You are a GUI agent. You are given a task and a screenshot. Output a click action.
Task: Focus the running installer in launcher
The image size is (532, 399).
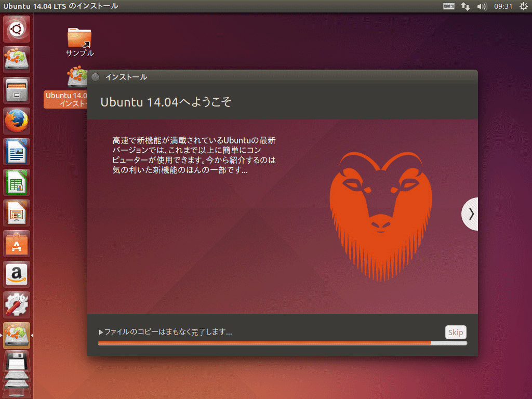tap(17, 336)
